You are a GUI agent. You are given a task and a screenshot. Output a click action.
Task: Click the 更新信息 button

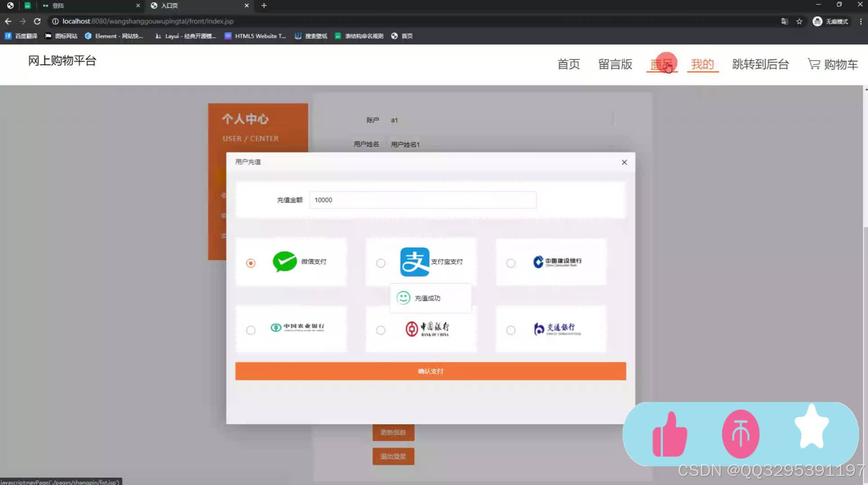pyautogui.click(x=393, y=432)
